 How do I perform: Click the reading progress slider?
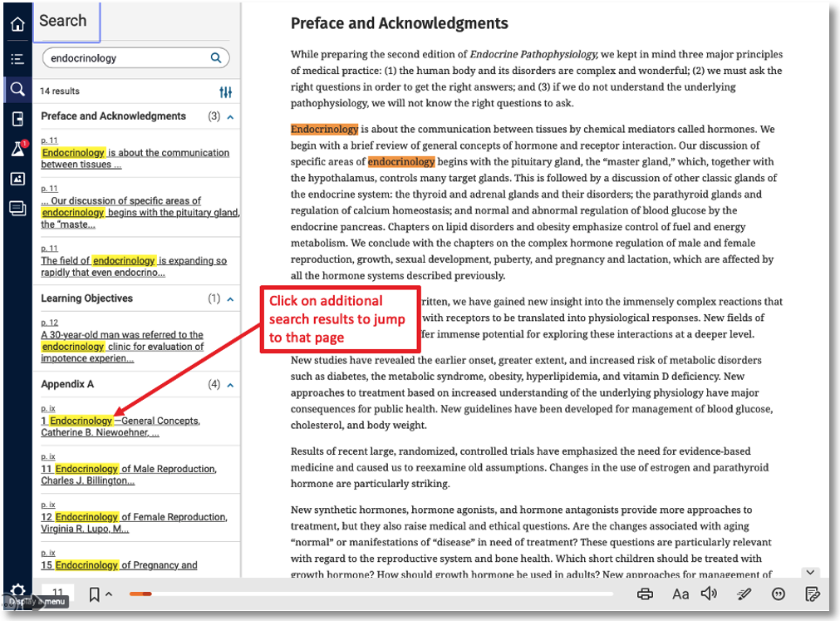[x=371, y=594]
